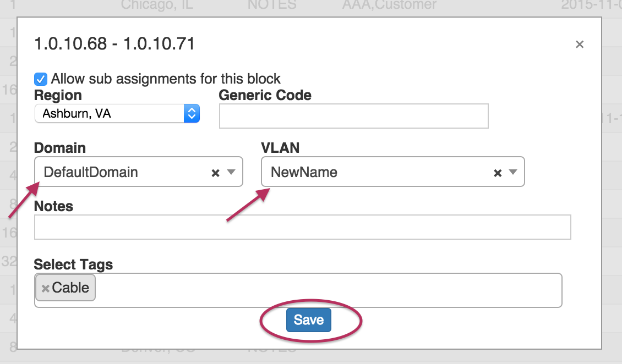Clear the DefaultDomain selection
The height and width of the screenshot is (364, 622).
point(216,173)
